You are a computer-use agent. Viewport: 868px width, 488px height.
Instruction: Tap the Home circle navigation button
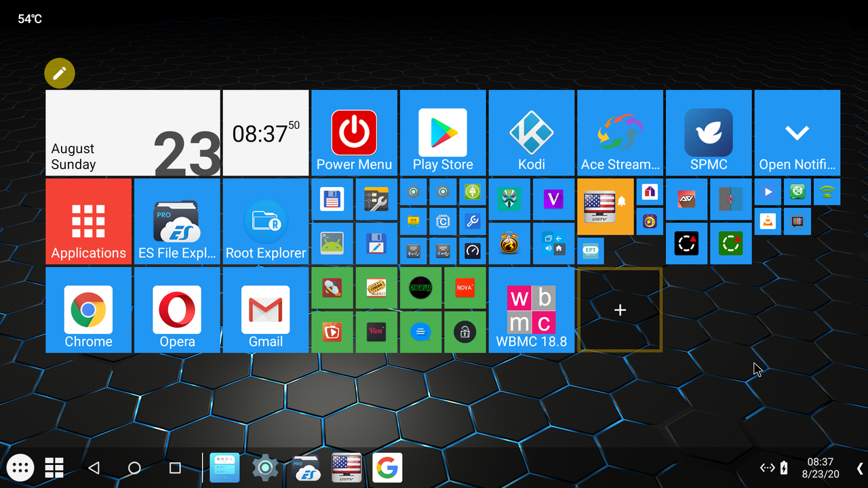(x=134, y=468)
